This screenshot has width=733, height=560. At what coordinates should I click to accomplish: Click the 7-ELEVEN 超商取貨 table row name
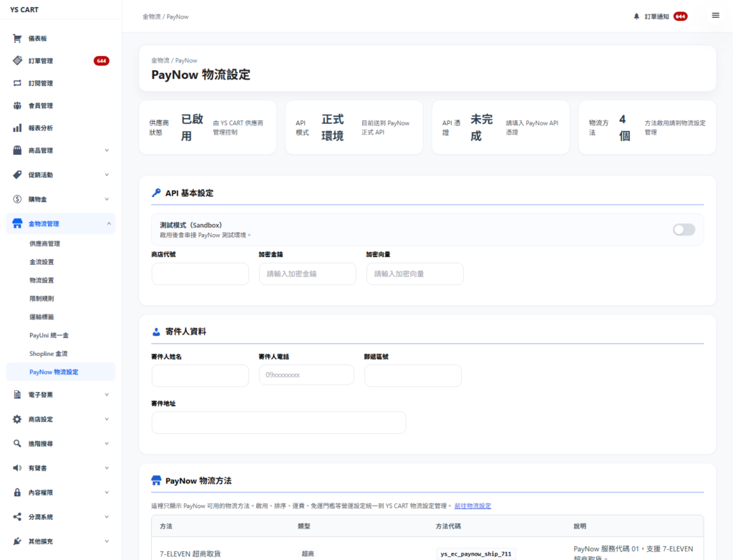(x=190, y=554)
